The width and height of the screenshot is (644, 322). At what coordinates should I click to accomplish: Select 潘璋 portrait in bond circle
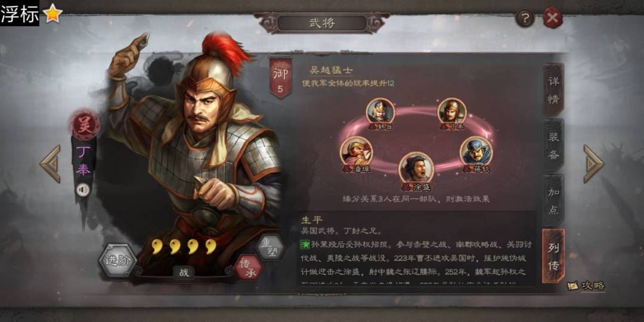tap(355, 151)
